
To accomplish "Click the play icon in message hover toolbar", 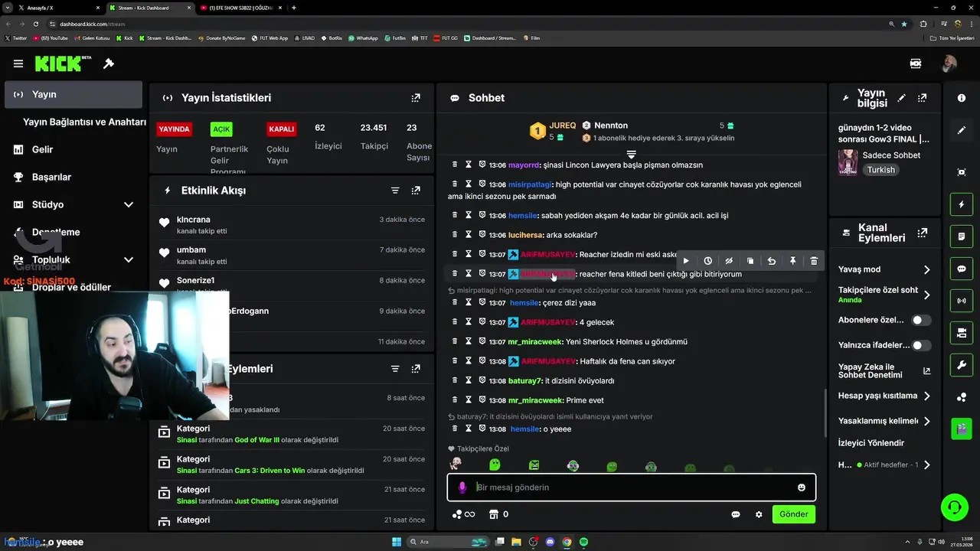I will [686, 261].
